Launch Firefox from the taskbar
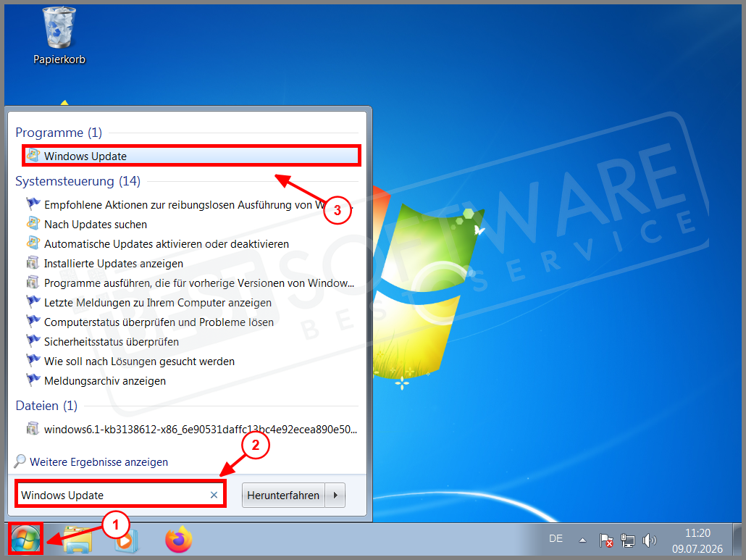Viewport: 746px width, 560px height. point(179,540)
